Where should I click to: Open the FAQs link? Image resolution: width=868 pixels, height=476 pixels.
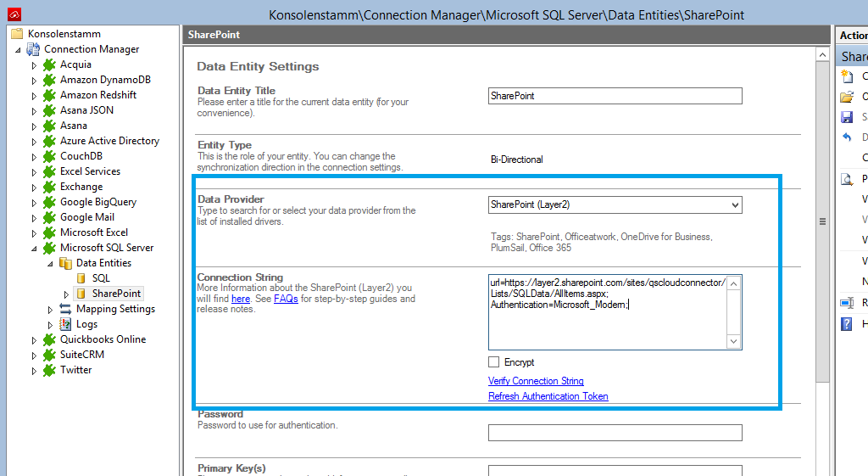click(x=286, y=299)
